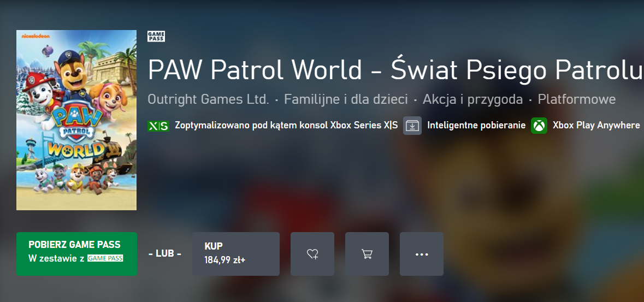Open more options with three-dots button
The image size is (644, 302).
pos(421,254)
